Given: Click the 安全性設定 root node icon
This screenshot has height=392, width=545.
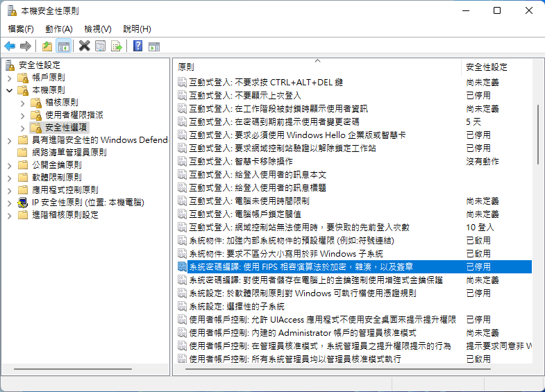Looking at the screenshot, I should 10,65.
